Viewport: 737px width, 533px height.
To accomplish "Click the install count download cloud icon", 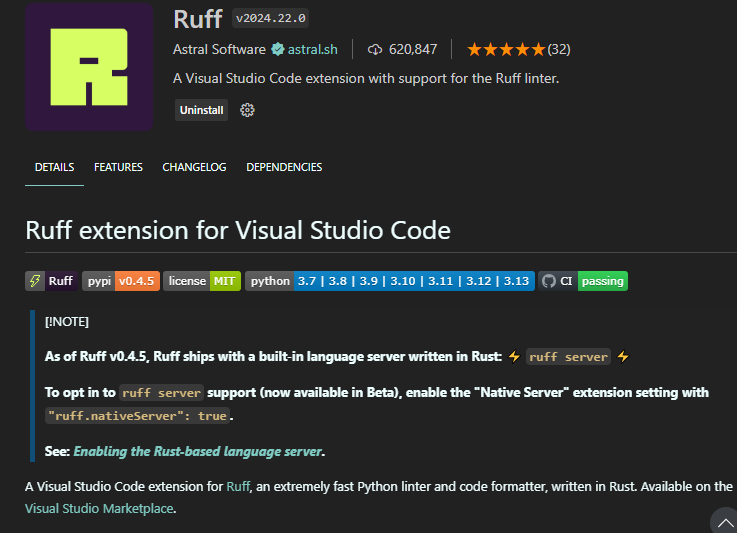I will point(375,49).
